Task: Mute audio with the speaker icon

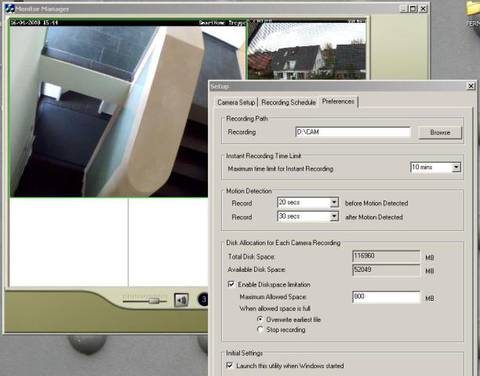Action: 181,300
